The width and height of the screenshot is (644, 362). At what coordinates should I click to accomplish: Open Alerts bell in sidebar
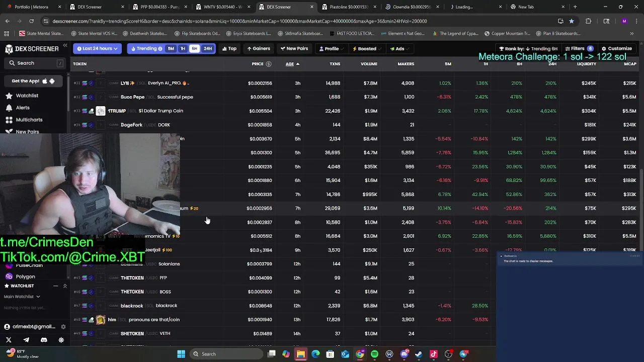(x=9, y=108)
